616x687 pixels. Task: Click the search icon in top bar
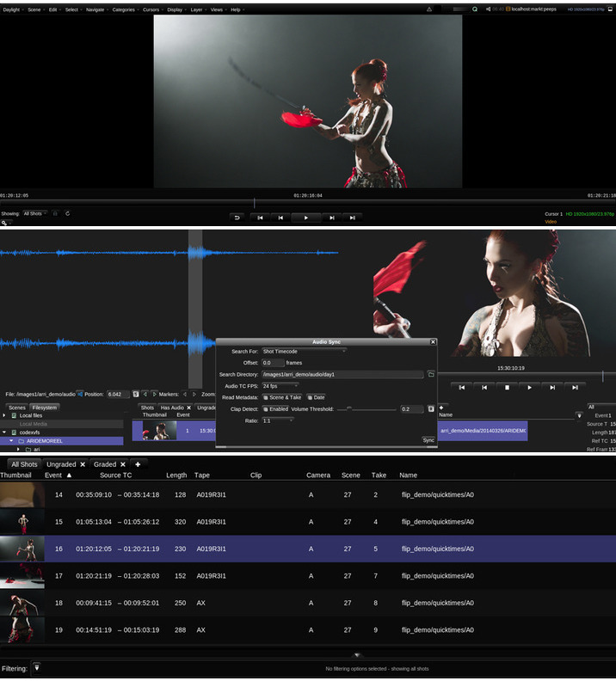coord(475,9)
